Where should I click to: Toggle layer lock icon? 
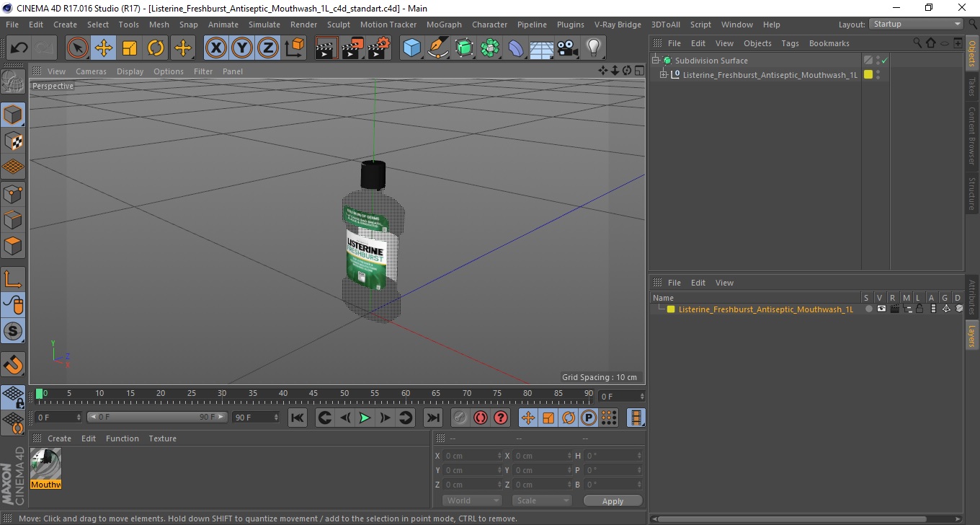pyautogui.click(x=919, y=309)
